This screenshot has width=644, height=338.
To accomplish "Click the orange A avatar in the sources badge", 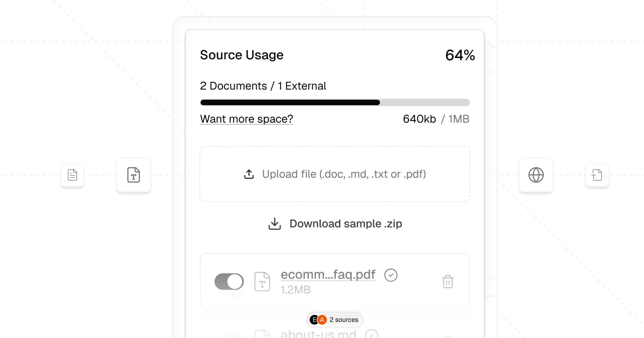I will (322, 320).
